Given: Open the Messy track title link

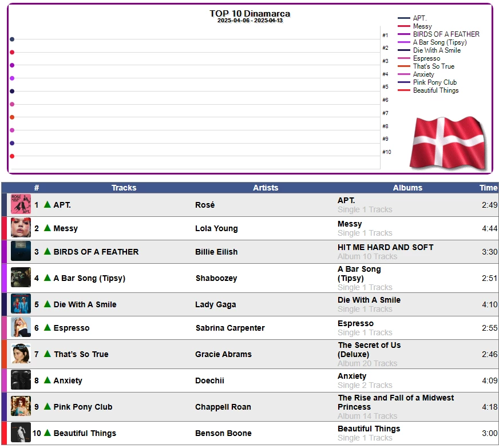Looking at the screenshot, I should point(66,228).
